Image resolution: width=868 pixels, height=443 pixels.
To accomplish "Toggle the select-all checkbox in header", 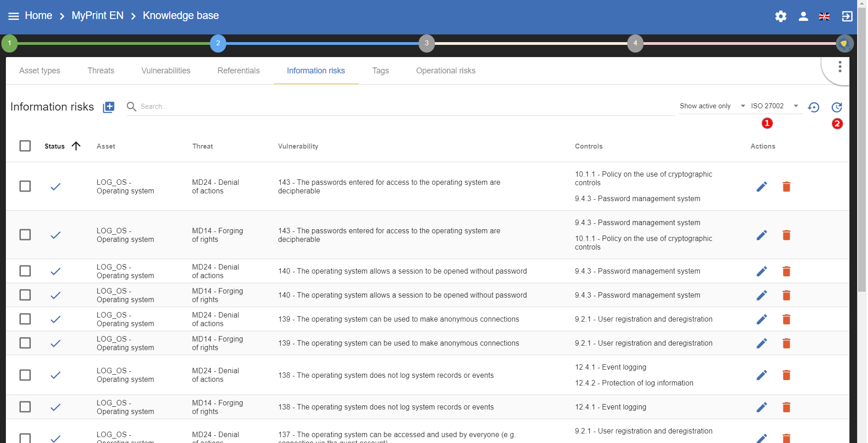I will (25, 146).
